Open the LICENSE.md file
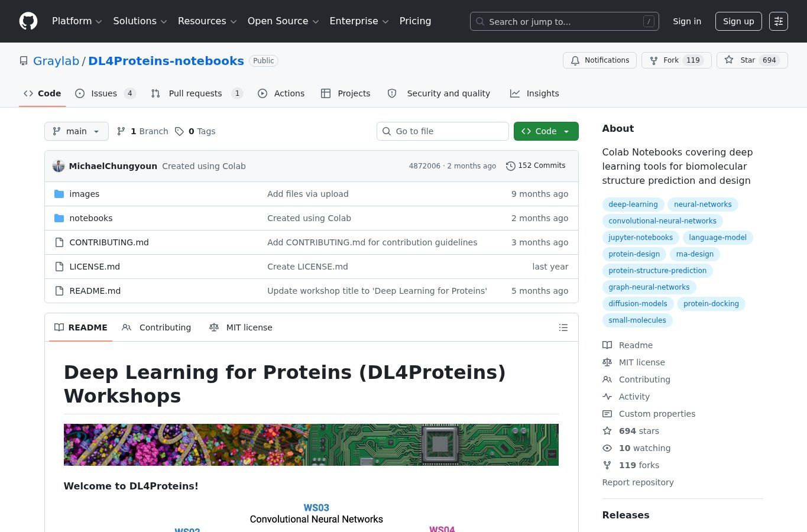The width and height of the screenshot is (807, 532). 95,267
